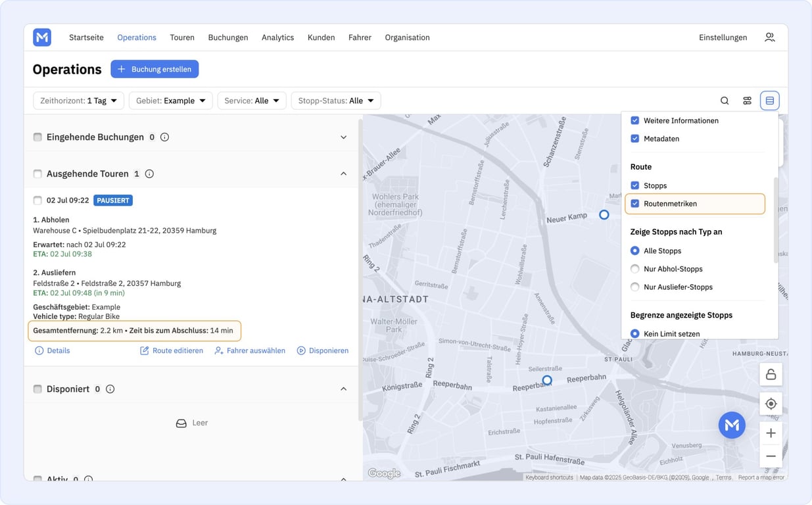Open the Organisation nav item
This screenshot has height=505, width=812.
407,37
